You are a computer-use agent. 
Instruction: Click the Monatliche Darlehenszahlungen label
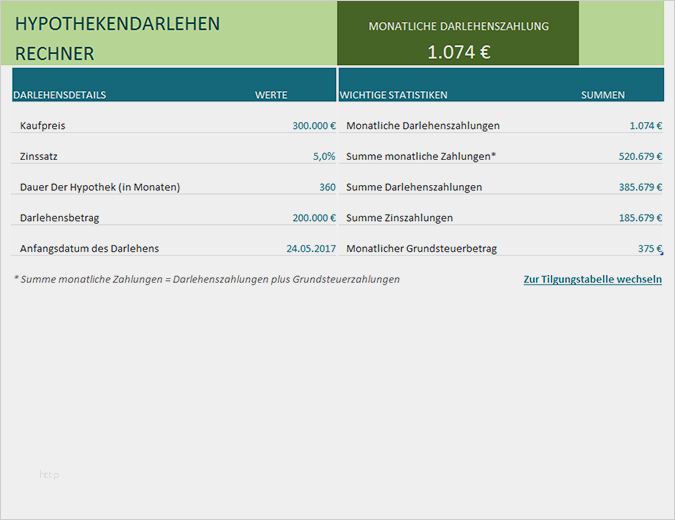(x=423, y=126)
